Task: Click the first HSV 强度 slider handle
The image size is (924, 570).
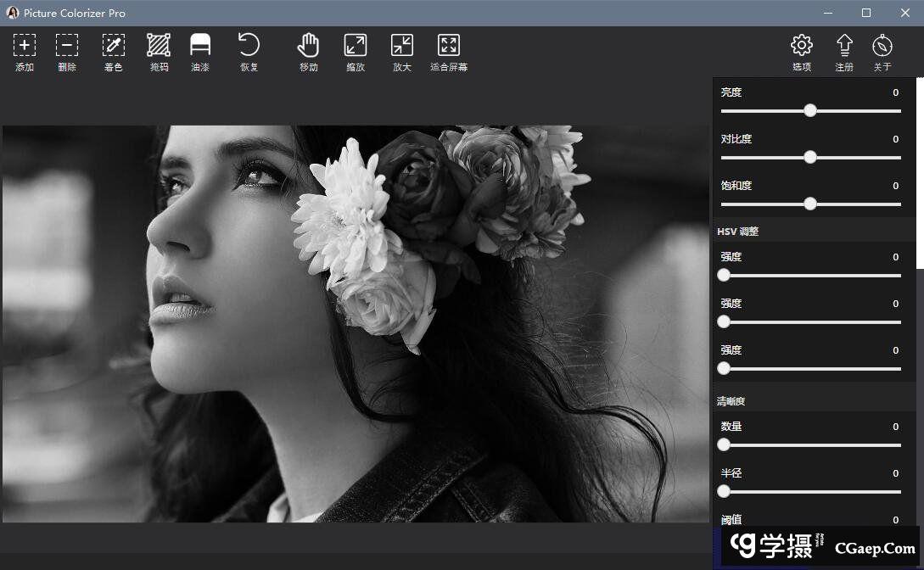Action: coord(723,275)
